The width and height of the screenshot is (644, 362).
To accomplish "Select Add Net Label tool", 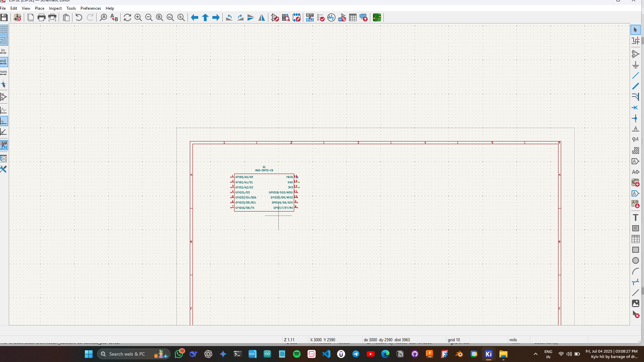I will tap(635, 129).
